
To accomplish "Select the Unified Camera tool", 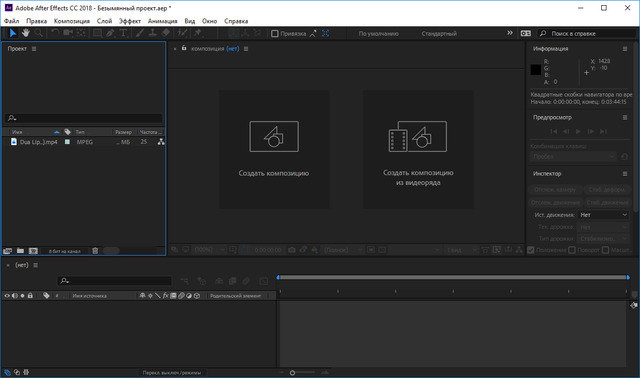I will (68, 33).
